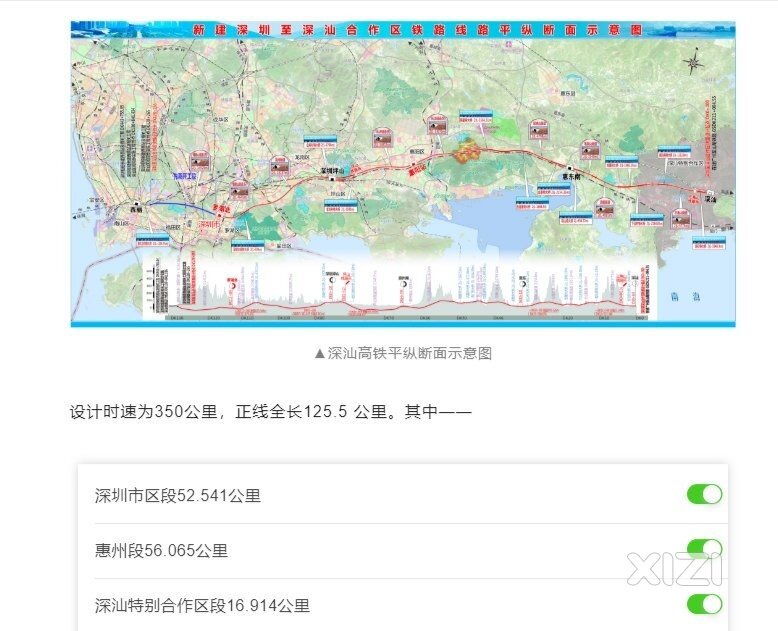Image resolution: width=778 pixels, height=631 pixels.
Task: Click the text 惠州段56.065公里
Action: 161,551
